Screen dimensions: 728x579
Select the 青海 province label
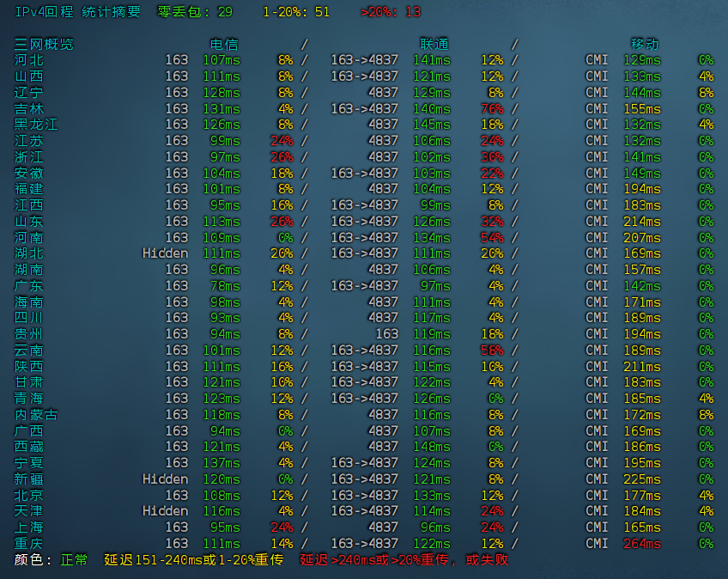point(29,399)
